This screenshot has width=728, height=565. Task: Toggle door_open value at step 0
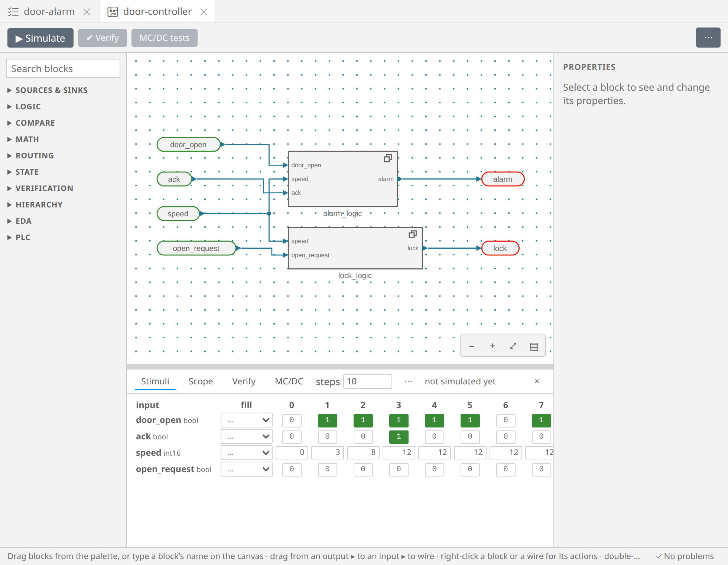point(292,420)
